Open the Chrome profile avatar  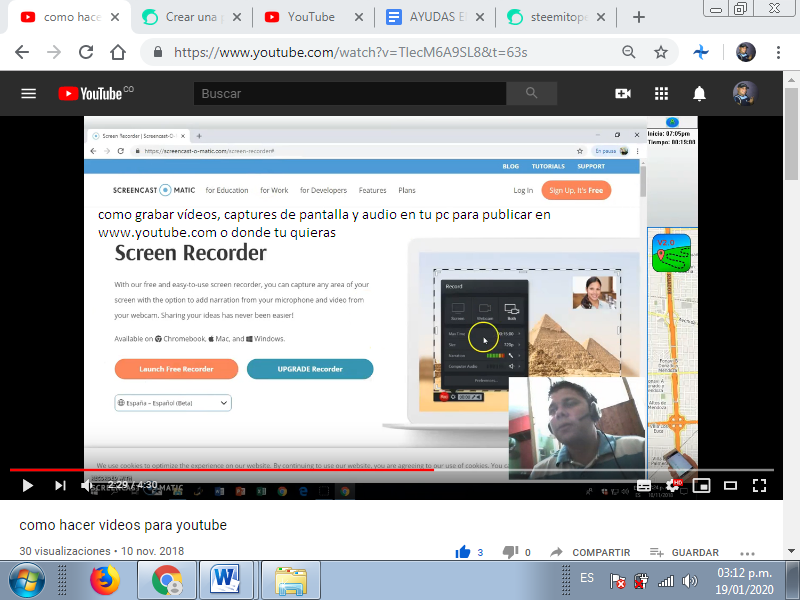tap(745, 52)
